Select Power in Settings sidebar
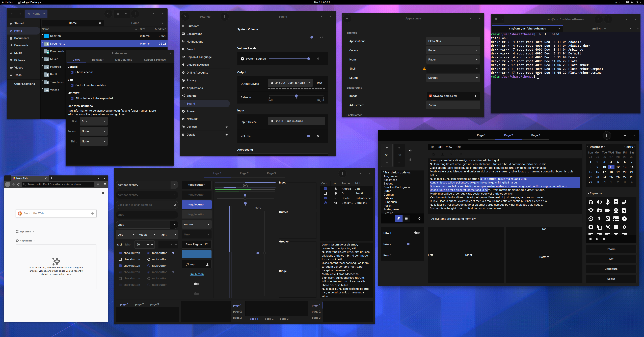The width and height of the screenshot is (644, 337). pos(205,111)
